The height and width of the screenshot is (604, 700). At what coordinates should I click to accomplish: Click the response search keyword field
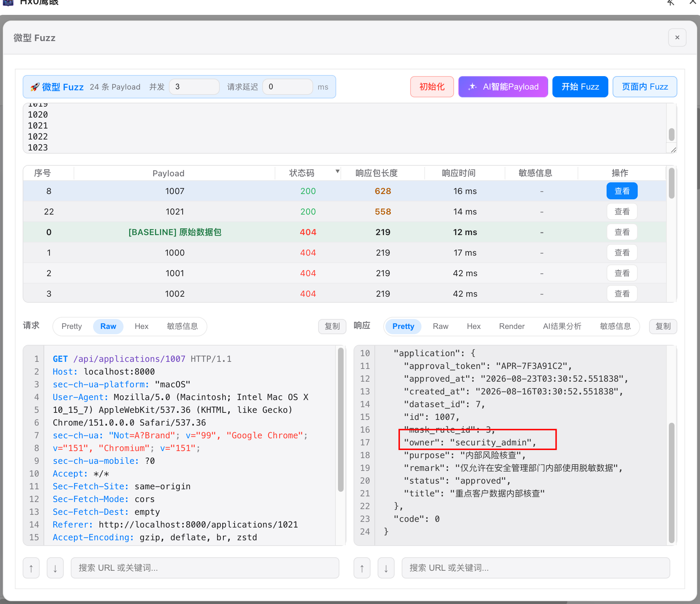point(535,568)
